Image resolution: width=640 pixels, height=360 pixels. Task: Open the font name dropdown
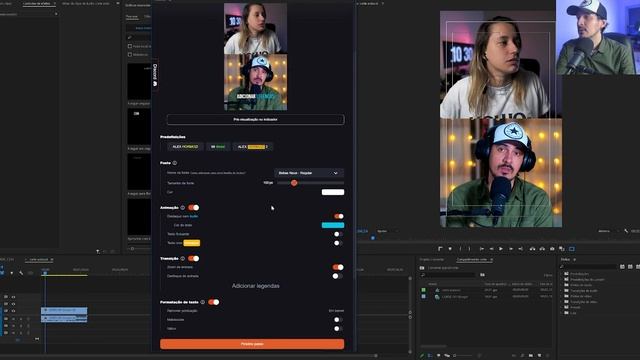pyautogui.click(x=309, y=173)
